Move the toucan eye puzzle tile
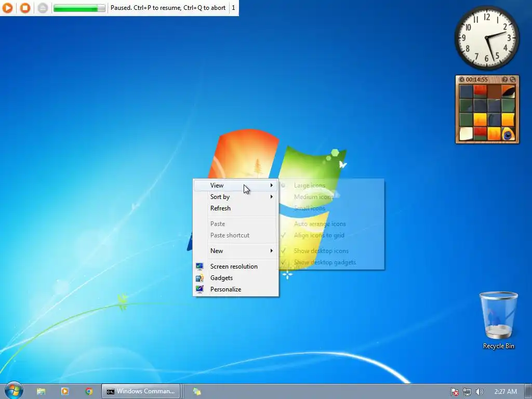This screenshot has height=399, width=532. 508,134
